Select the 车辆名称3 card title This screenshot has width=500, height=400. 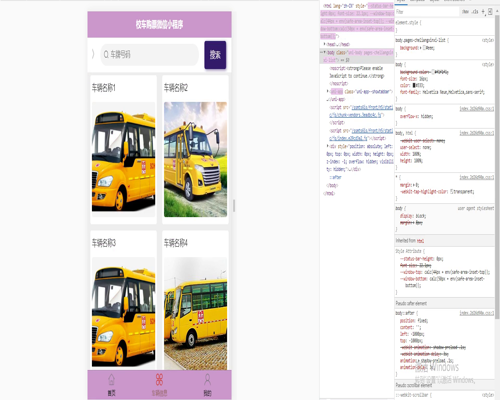coord(104,243)
